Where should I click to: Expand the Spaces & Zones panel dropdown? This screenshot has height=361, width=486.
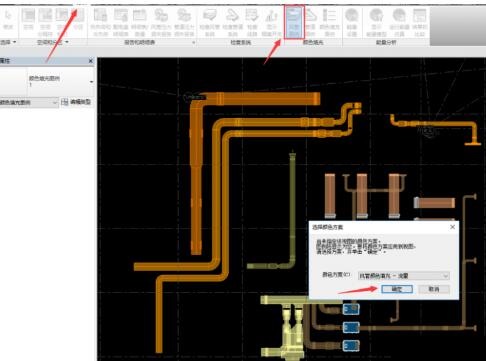coord(67,42)
